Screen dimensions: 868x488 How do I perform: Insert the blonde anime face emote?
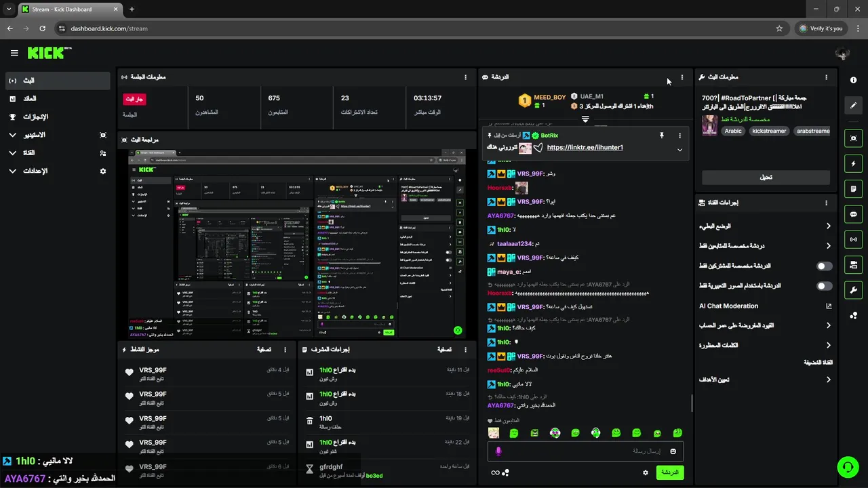(x=494, y=433)
